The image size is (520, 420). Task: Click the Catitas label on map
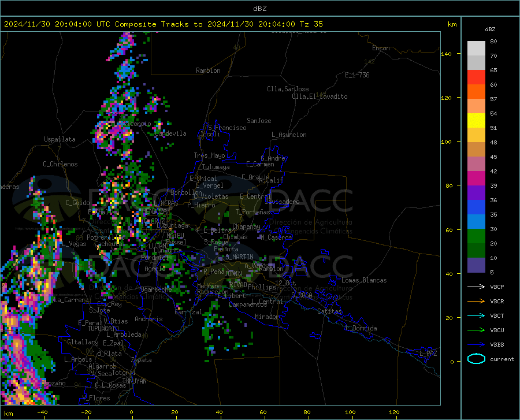point(330,311)
